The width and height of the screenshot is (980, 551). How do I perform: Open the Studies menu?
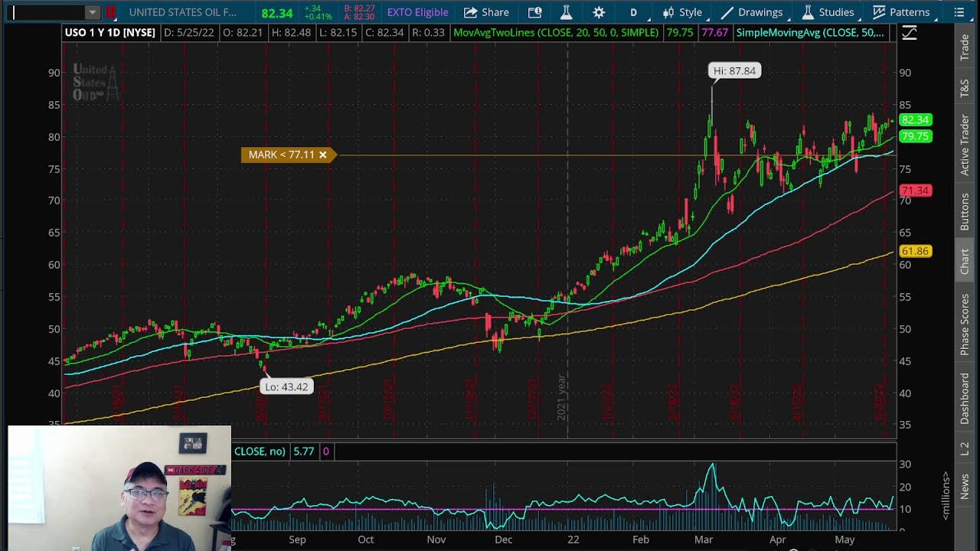point(828,12)
